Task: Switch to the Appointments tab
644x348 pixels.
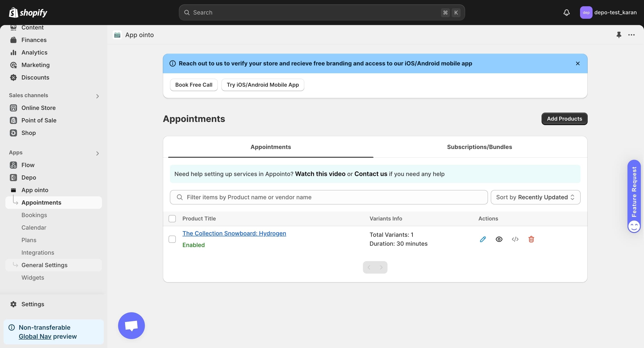Action: click(x=271, y=147)
